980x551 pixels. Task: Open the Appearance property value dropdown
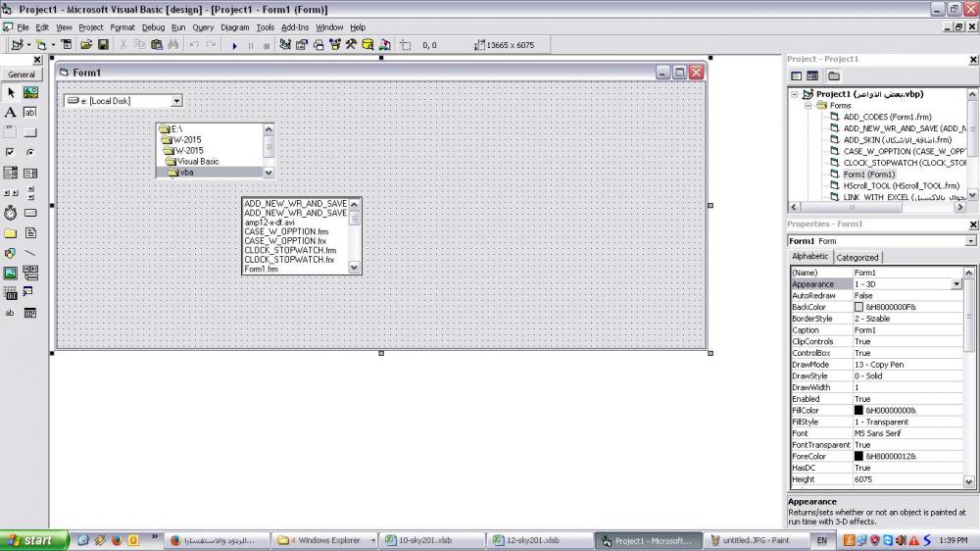[956, 284]
